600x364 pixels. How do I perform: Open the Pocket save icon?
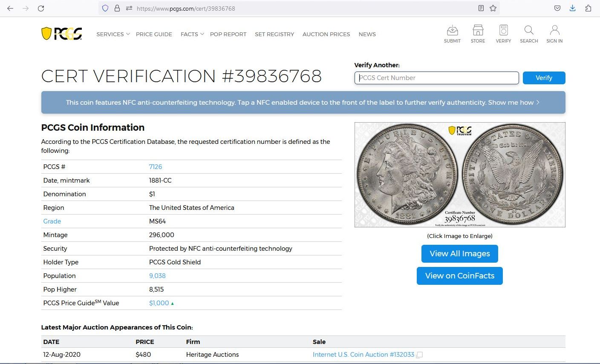tap(557, 9)
